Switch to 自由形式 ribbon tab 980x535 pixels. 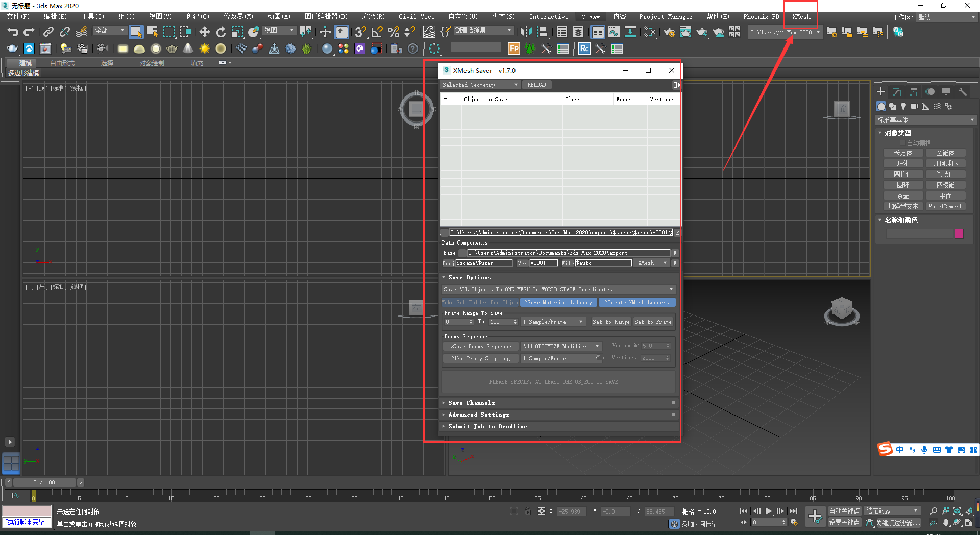tap(62, 63)
